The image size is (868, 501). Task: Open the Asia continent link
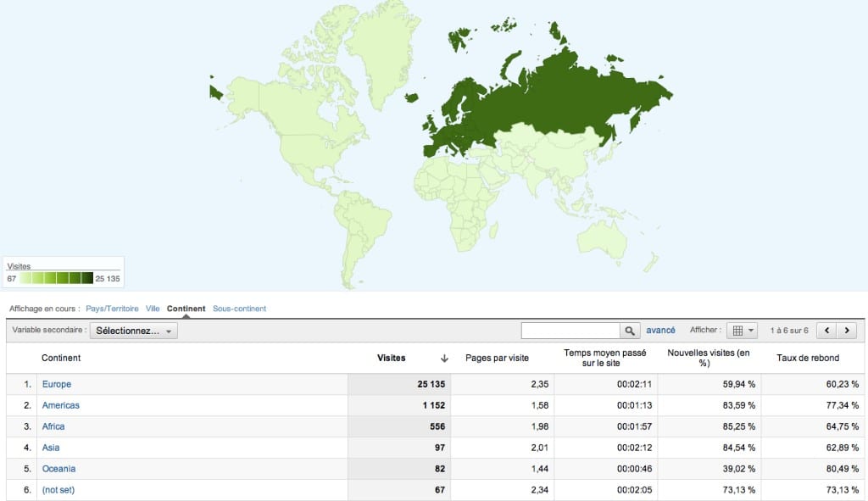(x=50, y=448)
